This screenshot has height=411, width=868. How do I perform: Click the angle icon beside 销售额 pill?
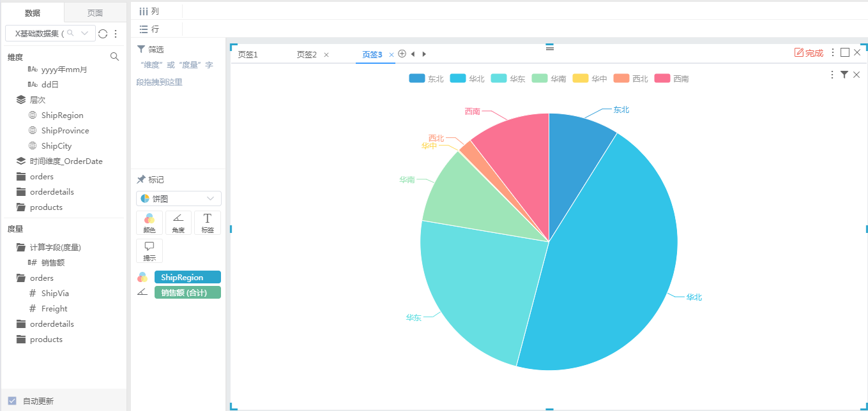point(142,292)
